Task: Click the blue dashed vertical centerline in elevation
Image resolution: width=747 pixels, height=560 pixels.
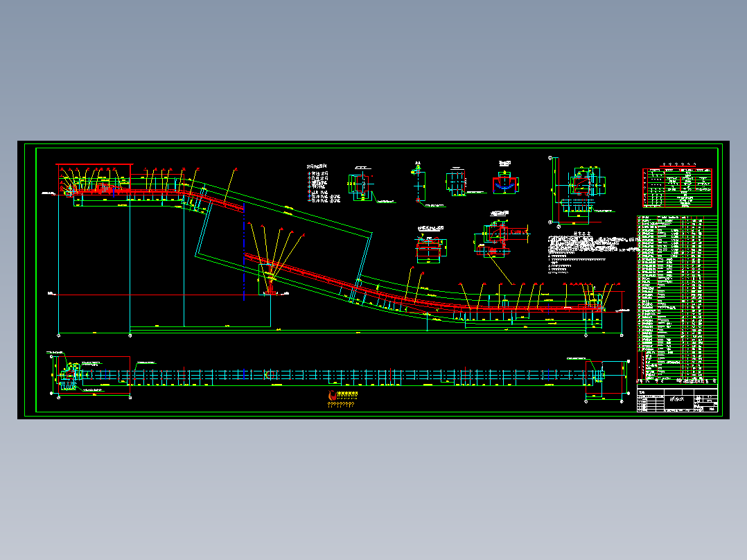Action: 244,252
